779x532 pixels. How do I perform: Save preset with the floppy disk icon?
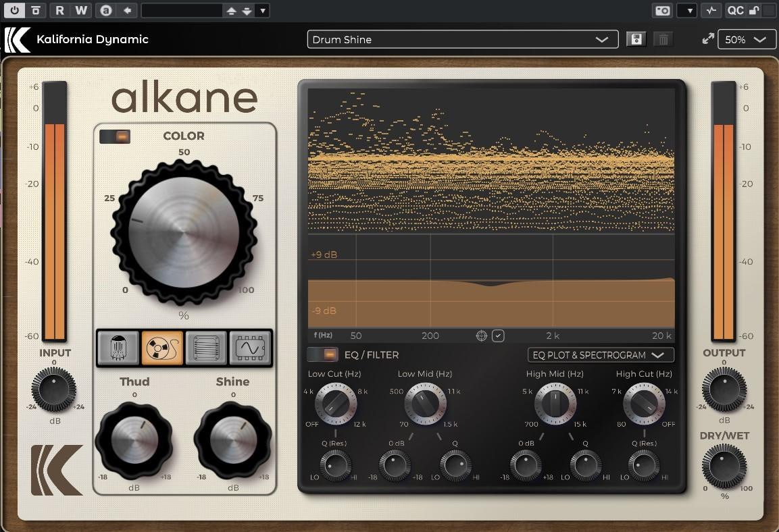click(x=636, y=39)
